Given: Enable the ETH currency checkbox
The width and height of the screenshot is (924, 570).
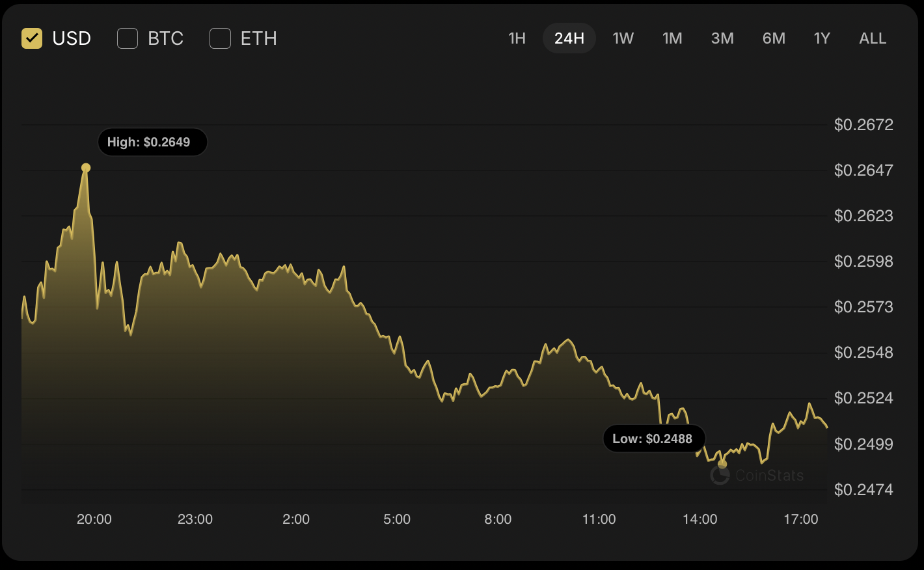Looking at the screenshot, I should pos(221,38).
